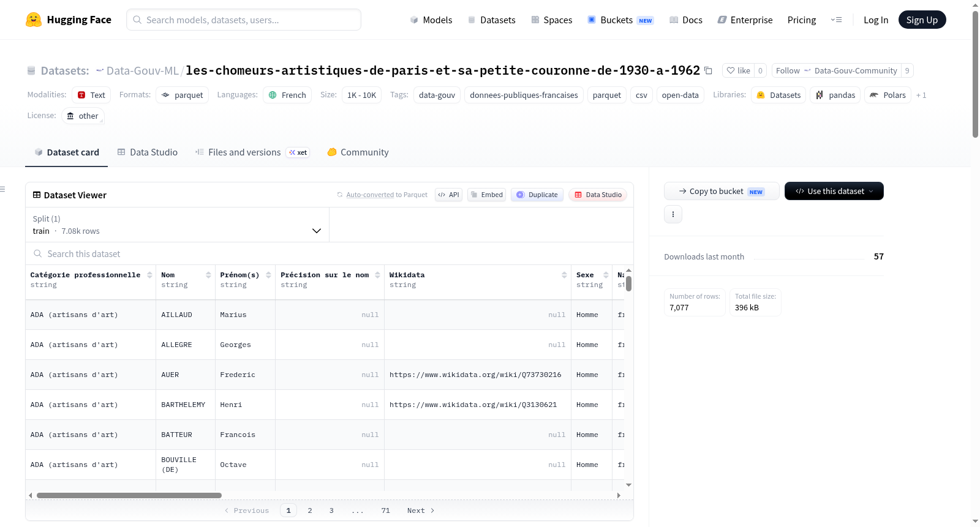Select the Text modality tag
This screenshot has height=527, width=980.
(x=91, y=95)
